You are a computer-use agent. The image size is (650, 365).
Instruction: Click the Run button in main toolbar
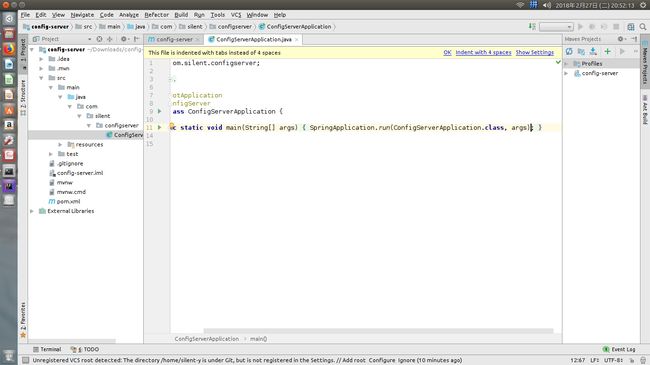[x=580, y=27]
